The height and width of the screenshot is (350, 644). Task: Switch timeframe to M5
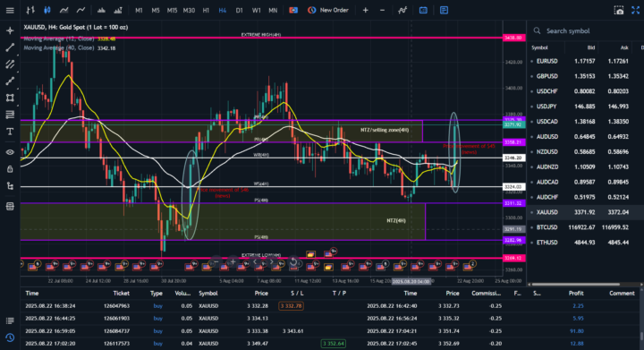tap(156, 10)
